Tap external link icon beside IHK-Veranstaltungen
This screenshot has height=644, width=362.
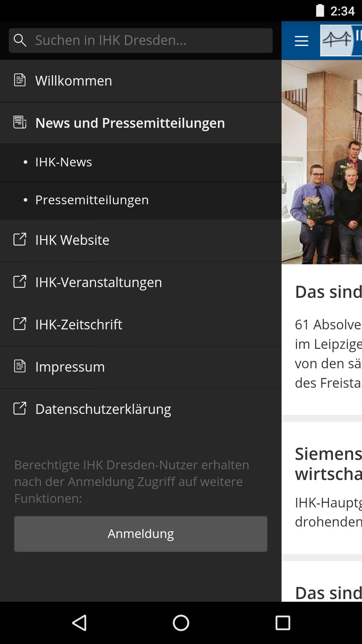click(19, 282)
